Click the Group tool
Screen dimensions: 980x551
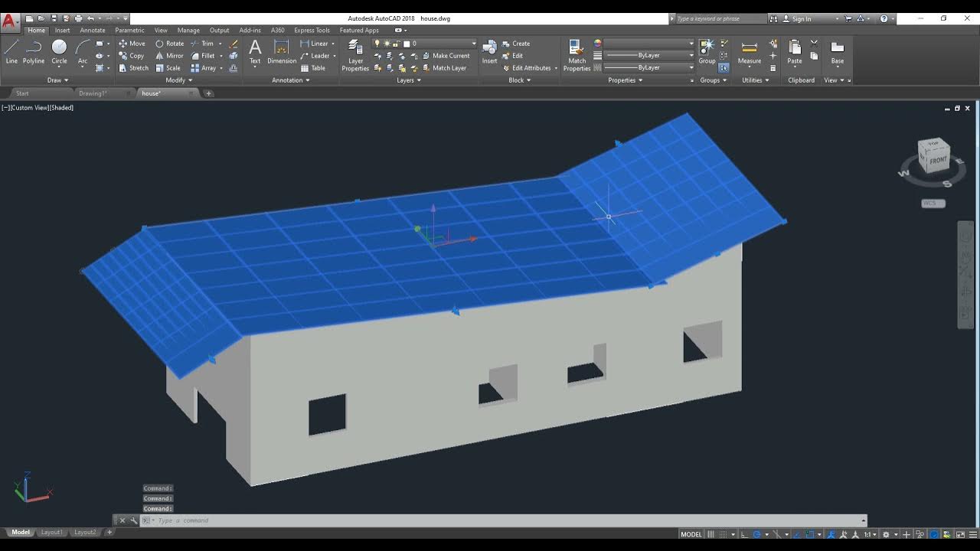tap(707, 52)
